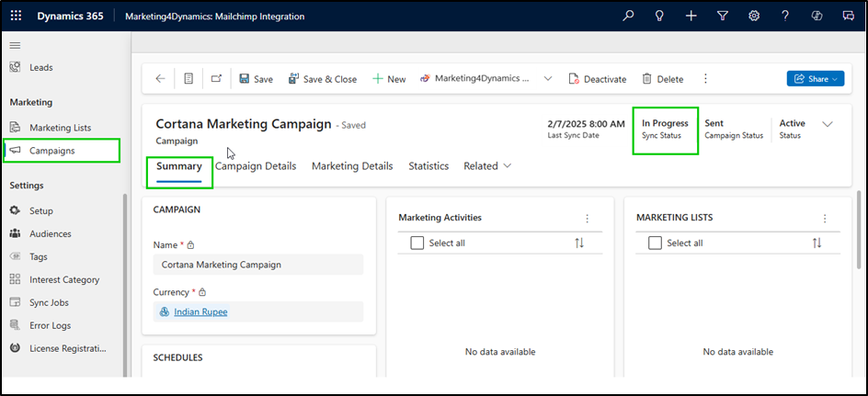The width and height of the screenshot is (868, 396).
Task: Click the Delete trash command
Action: point(662,79)
